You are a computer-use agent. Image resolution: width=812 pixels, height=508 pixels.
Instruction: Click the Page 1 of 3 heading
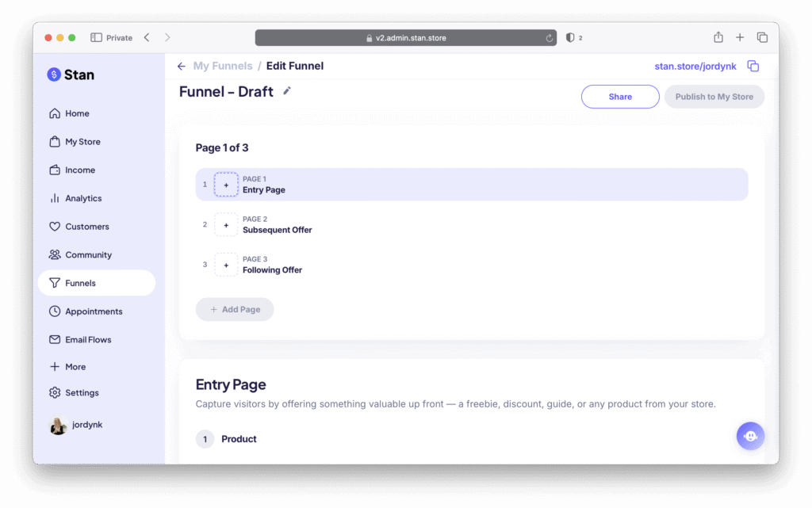222,148
